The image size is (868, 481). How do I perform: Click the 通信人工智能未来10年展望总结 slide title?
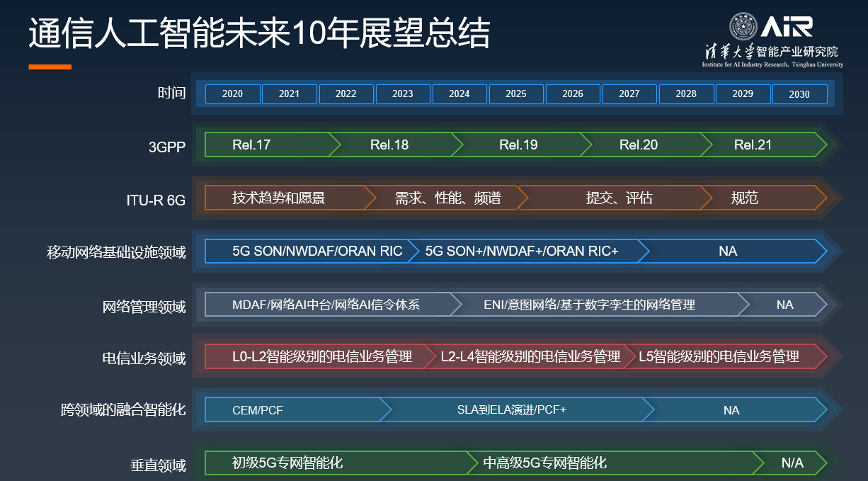pos(259,33)
